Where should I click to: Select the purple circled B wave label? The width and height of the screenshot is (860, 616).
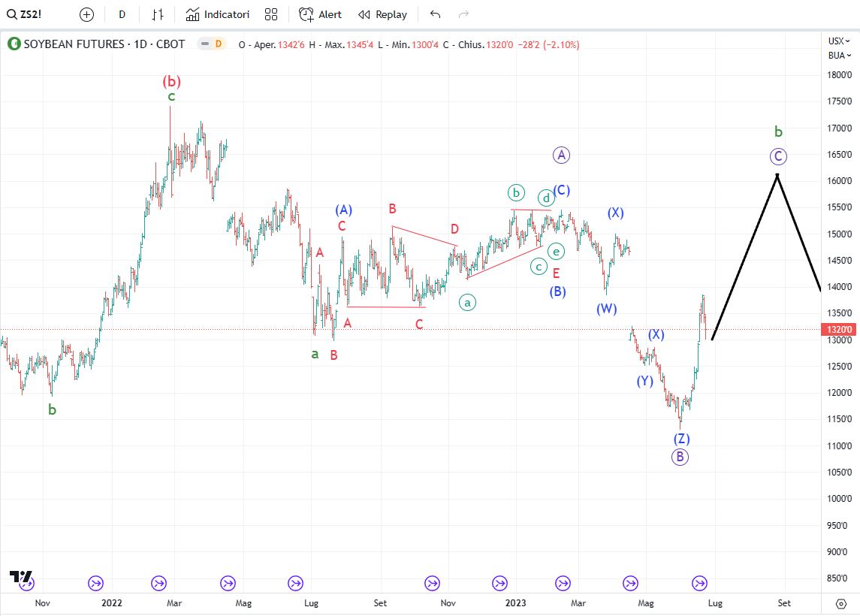pos(680,457)
